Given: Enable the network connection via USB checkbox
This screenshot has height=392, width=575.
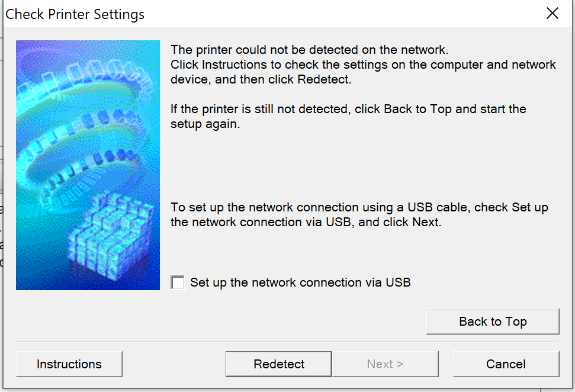Looking at the screenshot, I should click(x=178, y=282).
